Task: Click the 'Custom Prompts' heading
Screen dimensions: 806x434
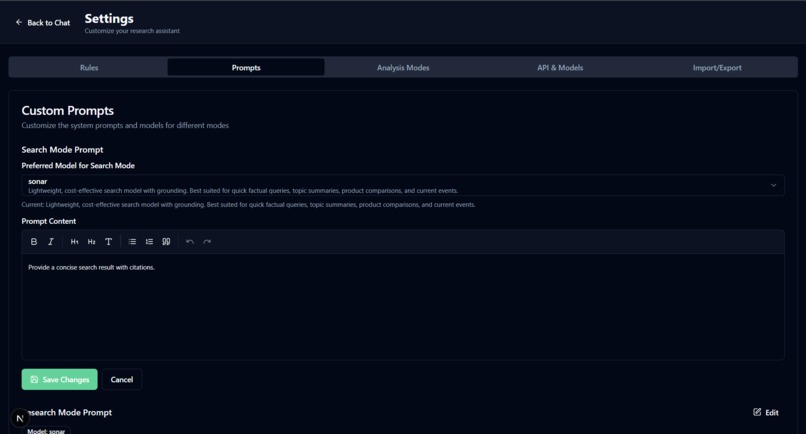Action: tap(67, 111)
